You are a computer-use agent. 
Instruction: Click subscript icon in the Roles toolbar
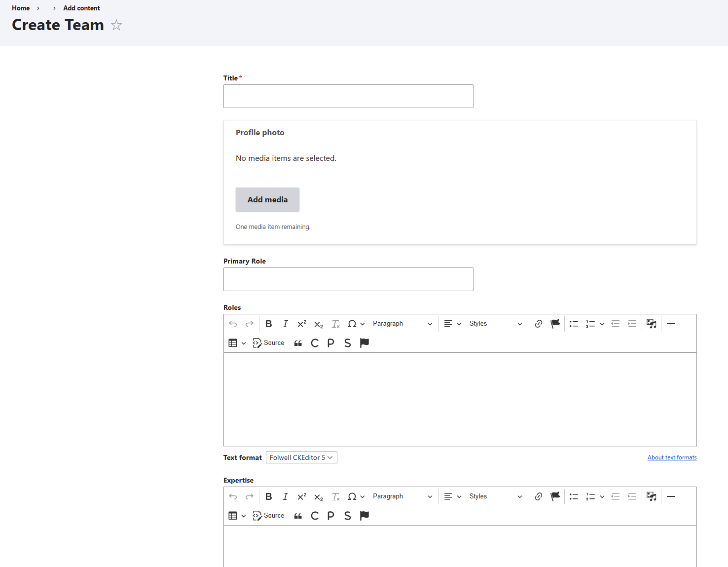pos(319,324)
